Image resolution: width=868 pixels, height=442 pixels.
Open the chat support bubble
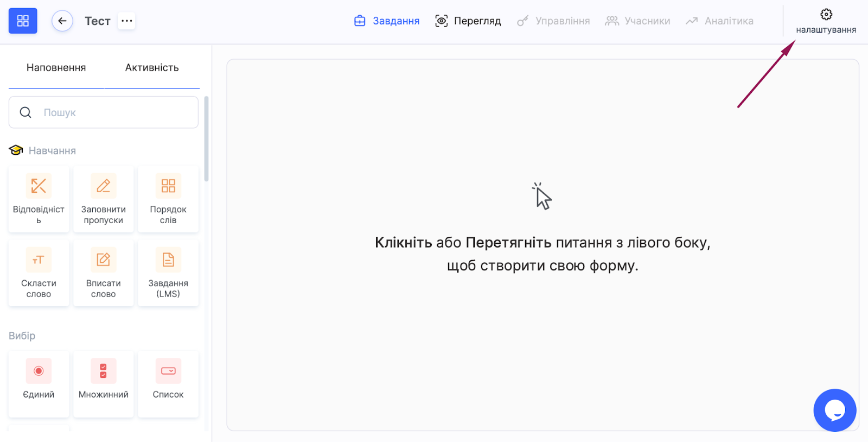834,410
